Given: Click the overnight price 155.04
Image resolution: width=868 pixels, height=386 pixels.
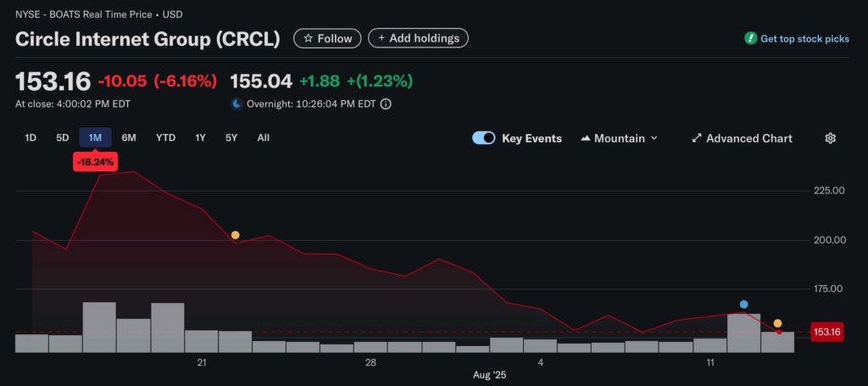Looking at the screenshot, I should pos(261,81).
